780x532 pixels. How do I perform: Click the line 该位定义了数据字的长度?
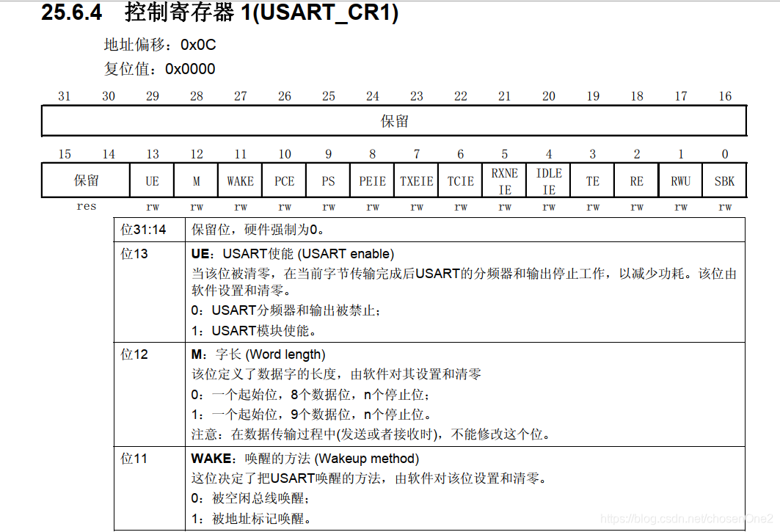point(336,374)
